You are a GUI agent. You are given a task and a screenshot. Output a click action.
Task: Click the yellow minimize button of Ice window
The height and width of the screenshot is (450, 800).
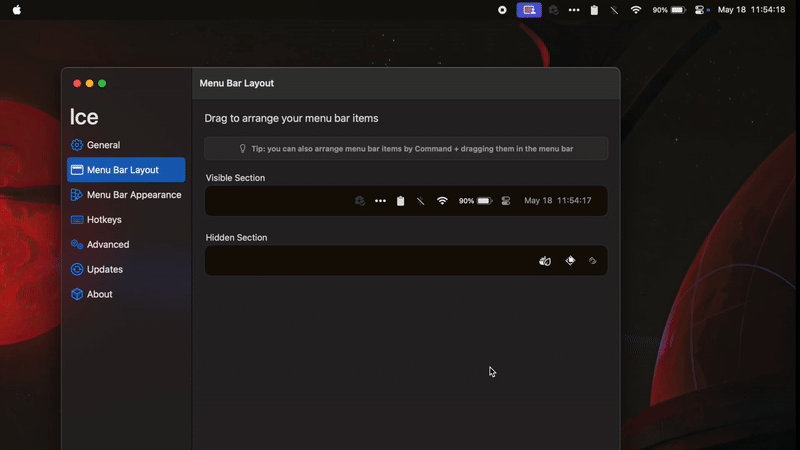pos(89,83)
